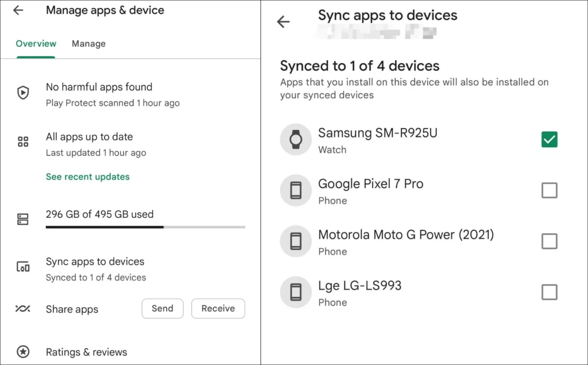Click the Manage apps & device title
Viewport: 588px width, 365px height.
coord(105,10)
